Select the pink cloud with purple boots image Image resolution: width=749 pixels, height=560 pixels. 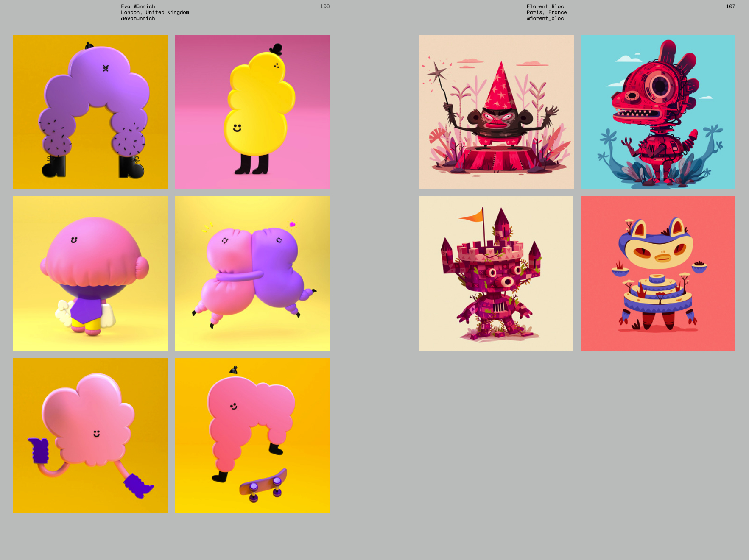point(90,435)
